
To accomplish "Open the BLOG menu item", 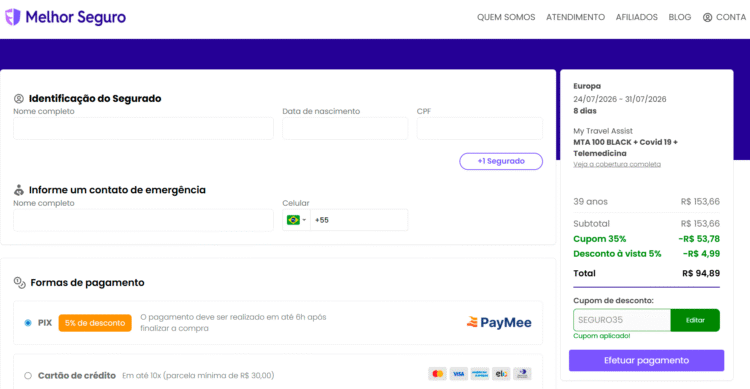I will point(680,17).
